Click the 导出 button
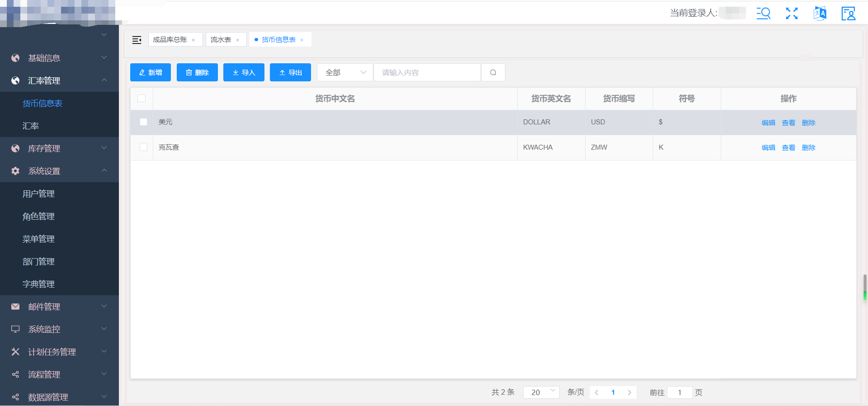The height and width of the screenshot is (406, 868). click(x=290, y=72)
